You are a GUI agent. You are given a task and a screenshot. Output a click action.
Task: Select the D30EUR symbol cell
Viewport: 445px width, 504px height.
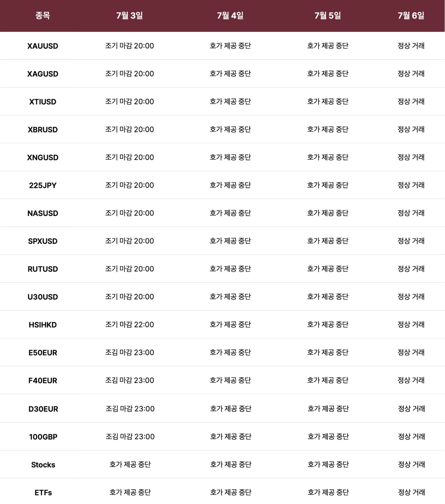(43, 409)
